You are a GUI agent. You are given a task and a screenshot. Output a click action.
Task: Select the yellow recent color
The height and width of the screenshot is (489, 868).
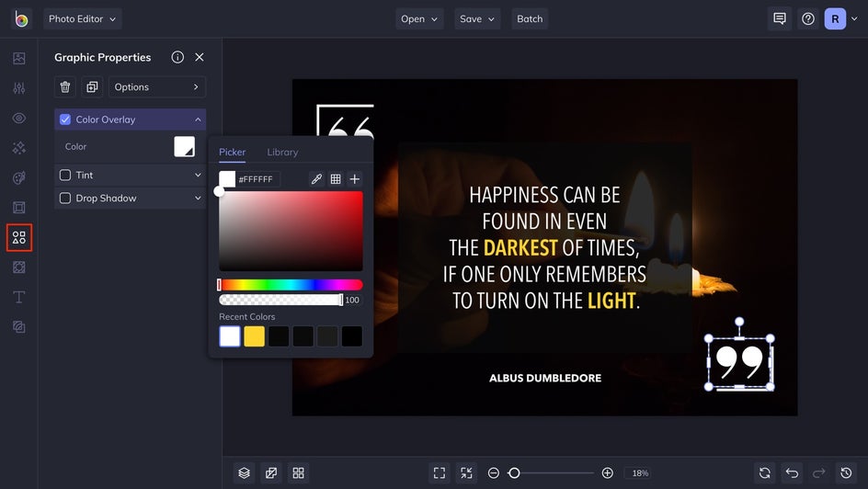pyautogui.click(x=254, y=336)
